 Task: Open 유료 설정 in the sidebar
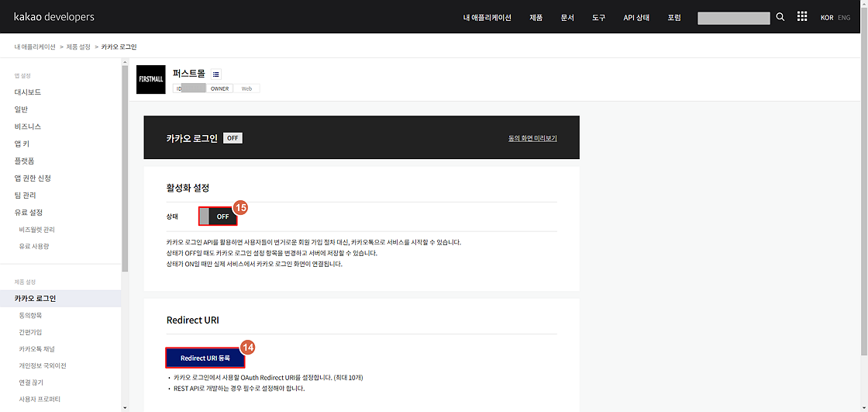click(29, 213)
